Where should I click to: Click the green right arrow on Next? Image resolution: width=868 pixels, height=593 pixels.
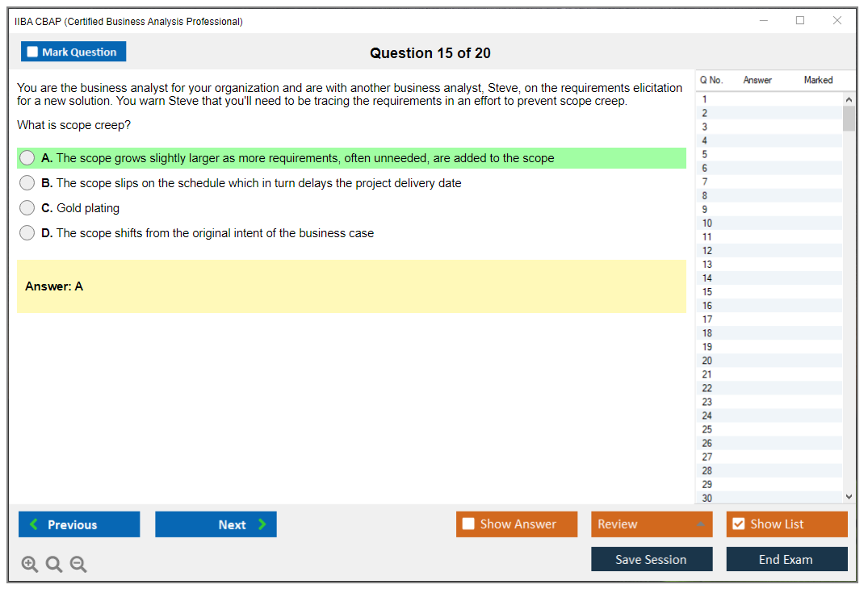[x=262, y=524]
